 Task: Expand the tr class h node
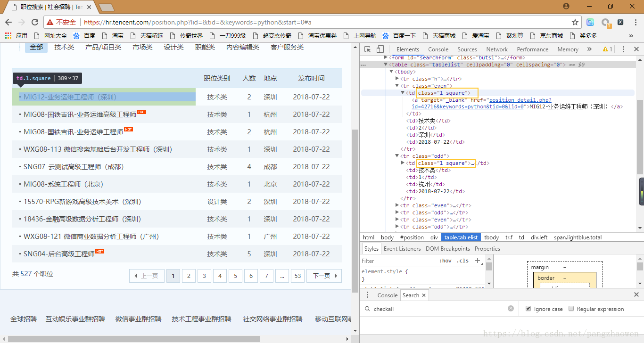tap(397, 79)
